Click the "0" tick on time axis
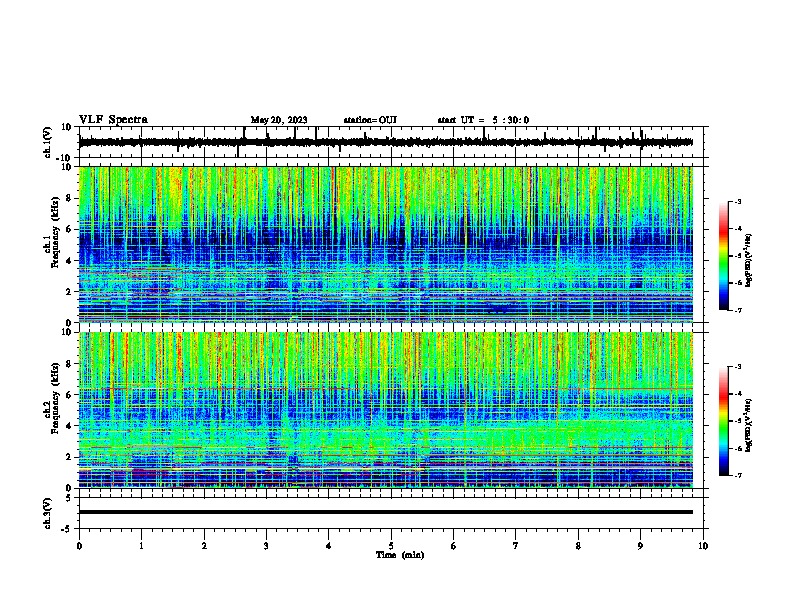The width and height of the screenshot is (792, 612). coord(79,546)
